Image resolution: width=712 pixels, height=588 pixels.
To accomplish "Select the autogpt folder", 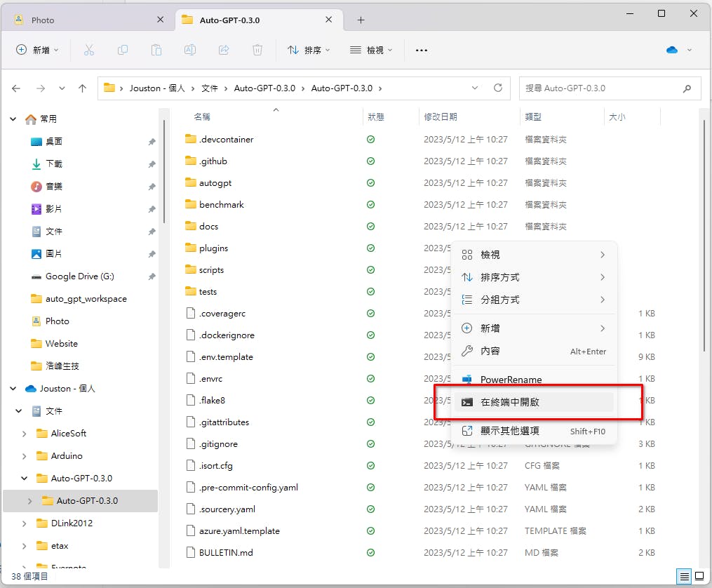I will click(x=215, y=183).
